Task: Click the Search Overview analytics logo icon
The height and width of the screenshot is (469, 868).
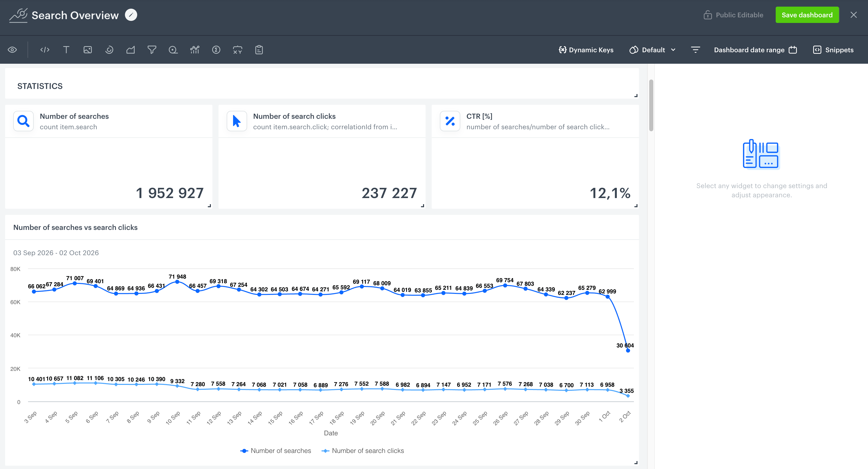Action: pos(18,15)
